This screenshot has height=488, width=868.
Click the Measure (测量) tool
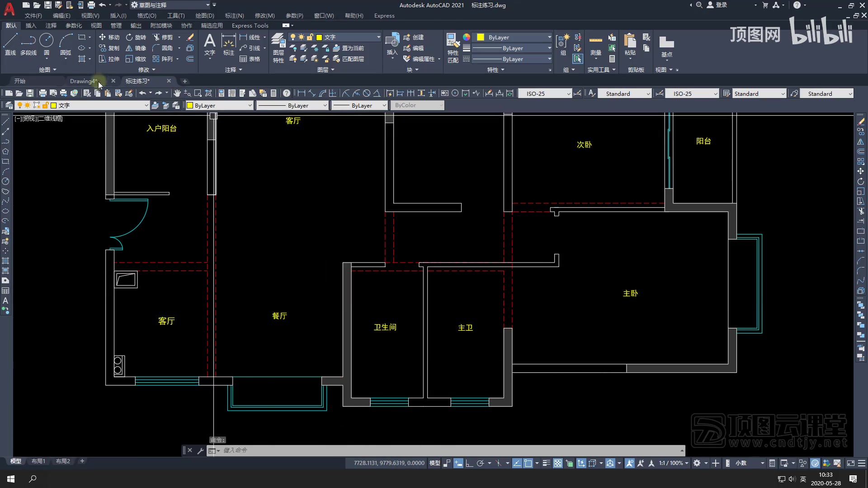596,44
